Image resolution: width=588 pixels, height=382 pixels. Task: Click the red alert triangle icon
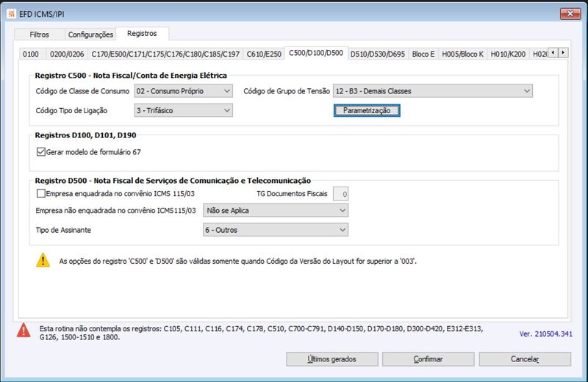pyautogui.click(x=24, y=331)
